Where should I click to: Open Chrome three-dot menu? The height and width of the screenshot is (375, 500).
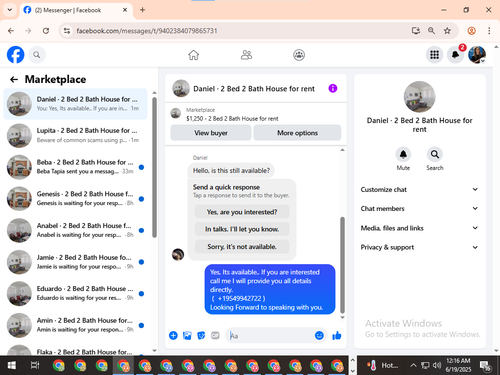pyautogui.click(x=489, y=31)
